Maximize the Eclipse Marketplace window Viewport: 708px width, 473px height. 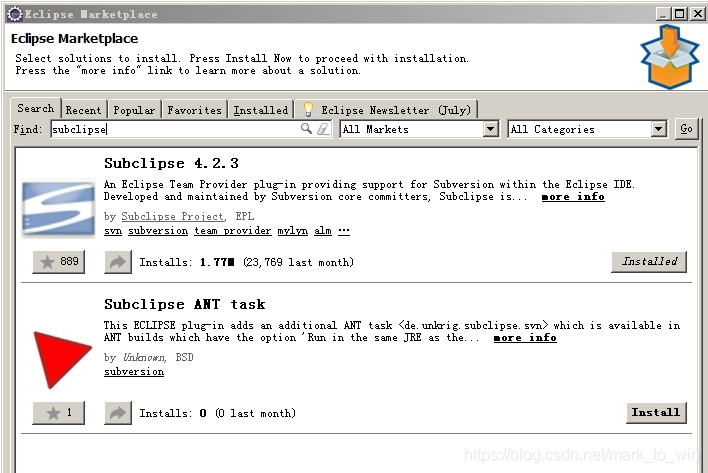click(x=680, y=14)
